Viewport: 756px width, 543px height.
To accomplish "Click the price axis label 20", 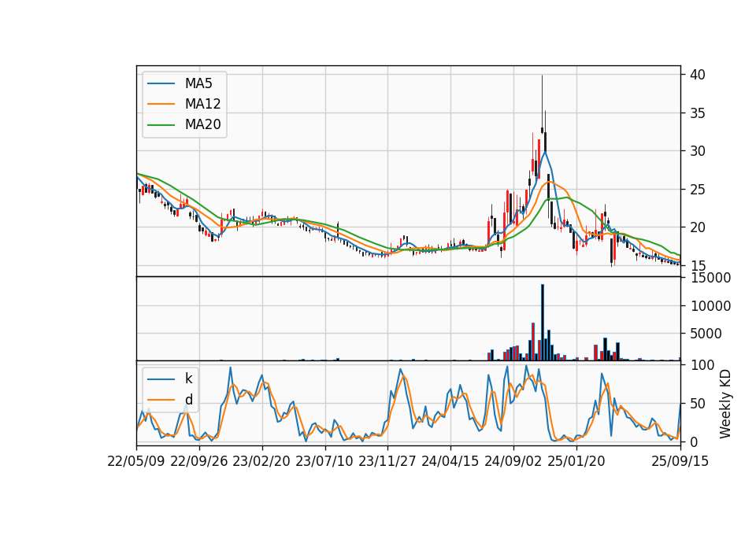I will coord(698,227).
